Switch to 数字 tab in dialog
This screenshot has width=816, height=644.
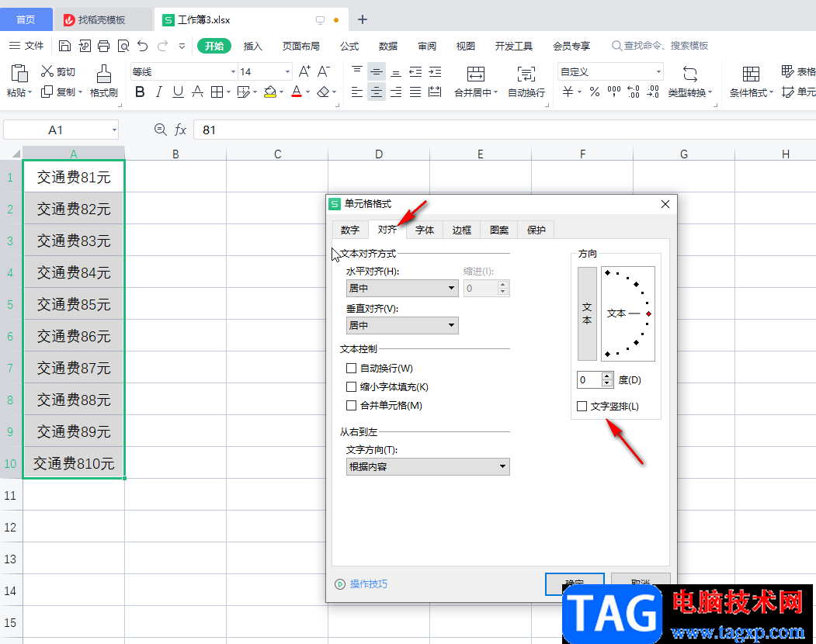350,230
